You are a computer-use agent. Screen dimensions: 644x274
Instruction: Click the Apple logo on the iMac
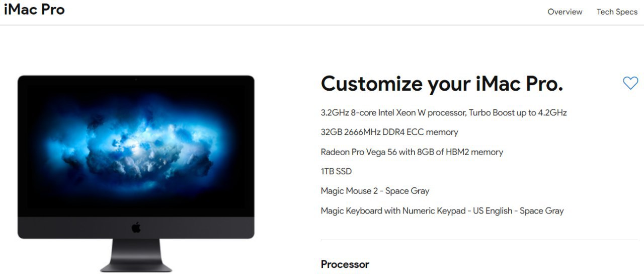[136, 228]
